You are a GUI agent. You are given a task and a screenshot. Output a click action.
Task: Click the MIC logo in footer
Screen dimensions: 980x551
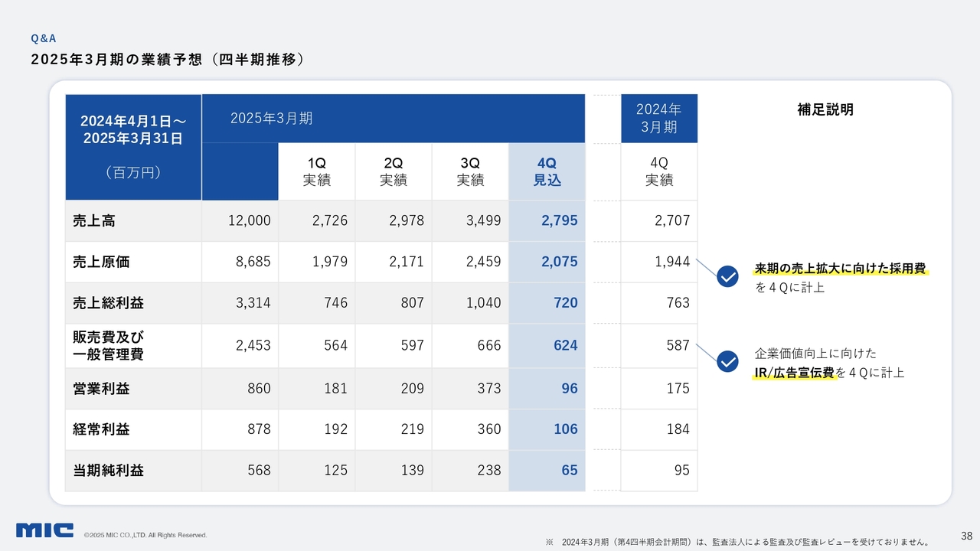(44, 530)
